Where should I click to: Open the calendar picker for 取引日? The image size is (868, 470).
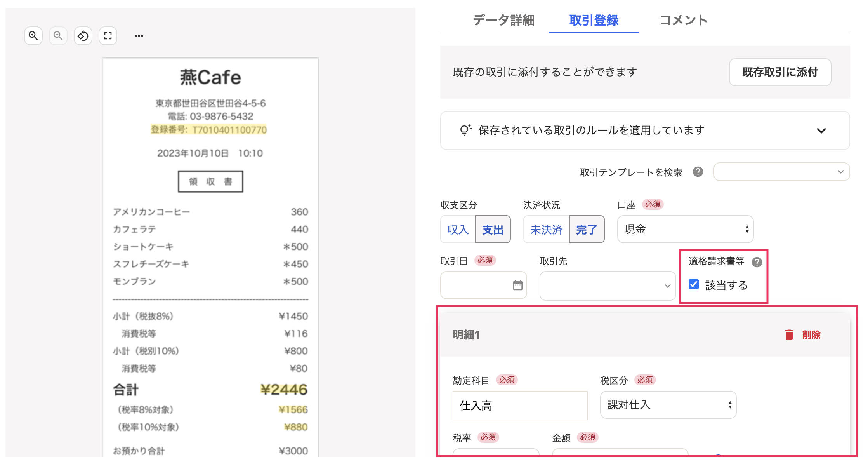(x=518, y=285)
